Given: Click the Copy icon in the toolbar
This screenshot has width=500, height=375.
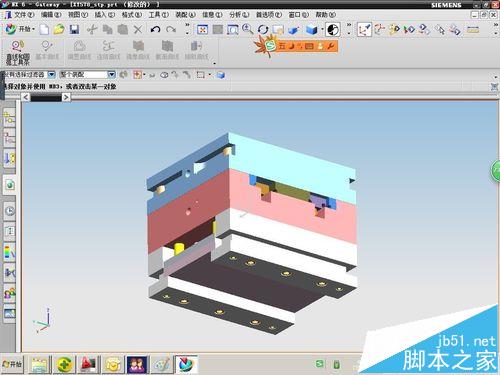Looking at the screenshot, I should coord(107,29).
